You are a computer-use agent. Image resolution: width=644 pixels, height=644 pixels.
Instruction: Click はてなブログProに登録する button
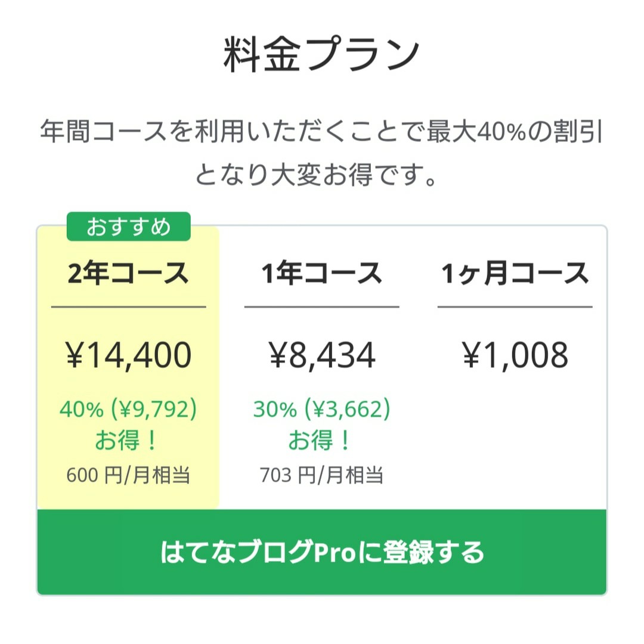tap(322, 552)
